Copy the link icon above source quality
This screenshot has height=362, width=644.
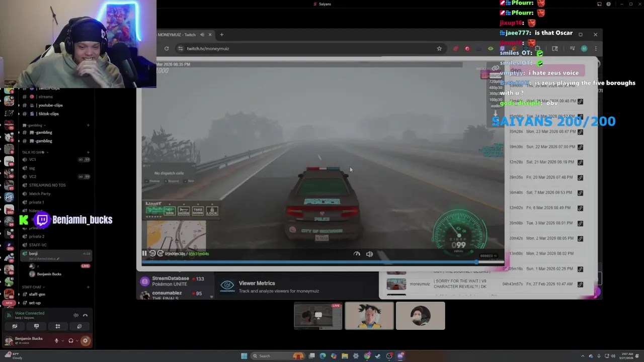[496, 68]
